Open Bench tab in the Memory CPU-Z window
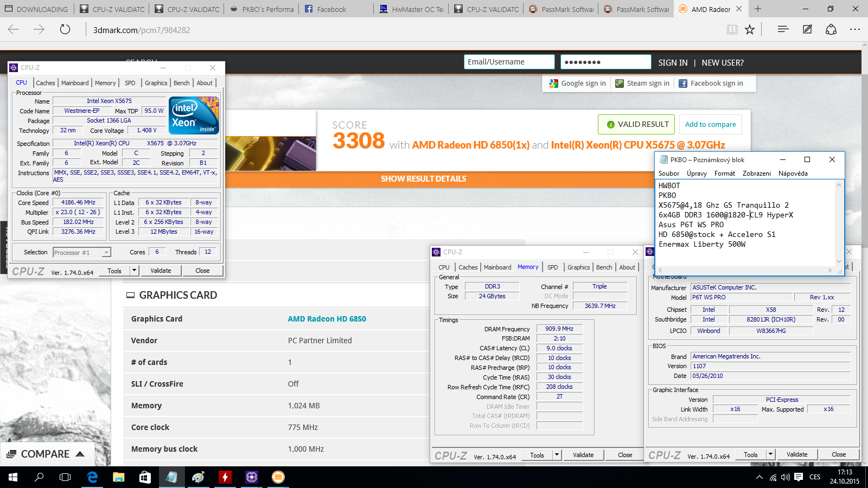 (x=604, y=267)
